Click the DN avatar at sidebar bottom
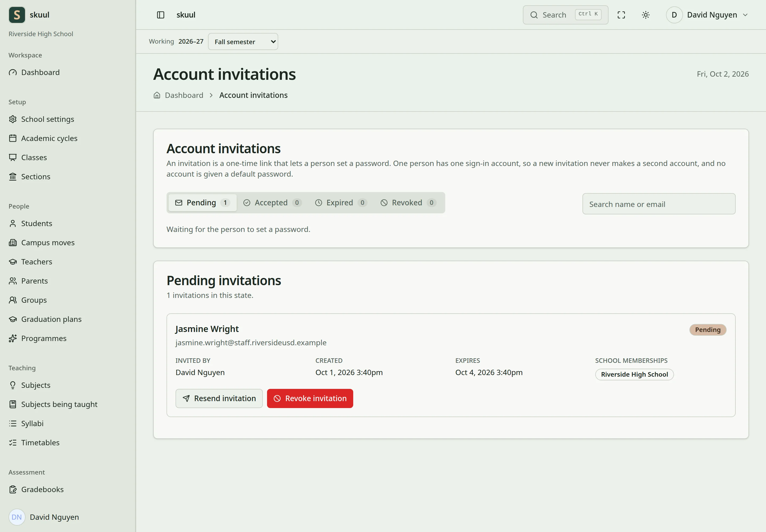This screenshot has width=766, height=532. [17, 517]
